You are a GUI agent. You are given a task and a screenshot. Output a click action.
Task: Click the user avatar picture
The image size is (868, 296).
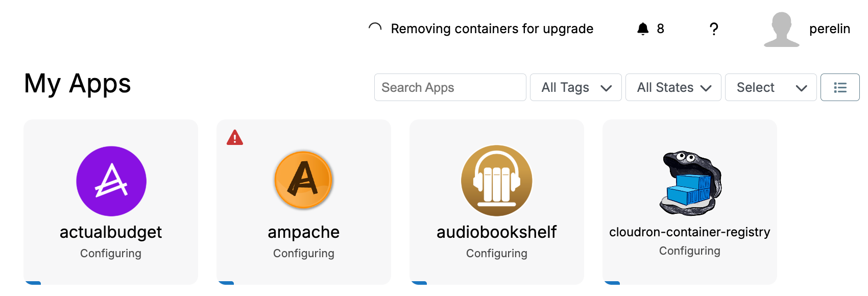(x=781, y=29)
